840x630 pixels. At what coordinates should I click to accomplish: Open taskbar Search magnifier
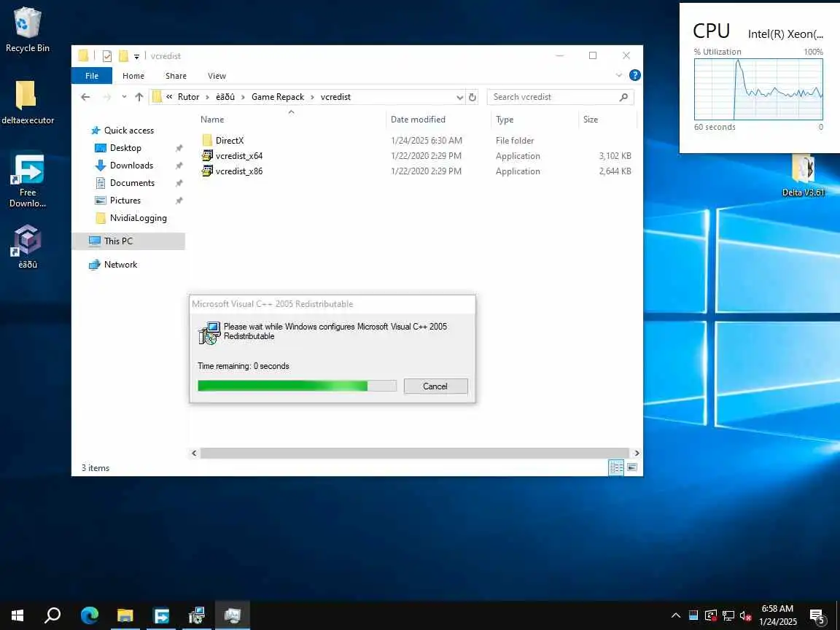(x=52, y=615)
